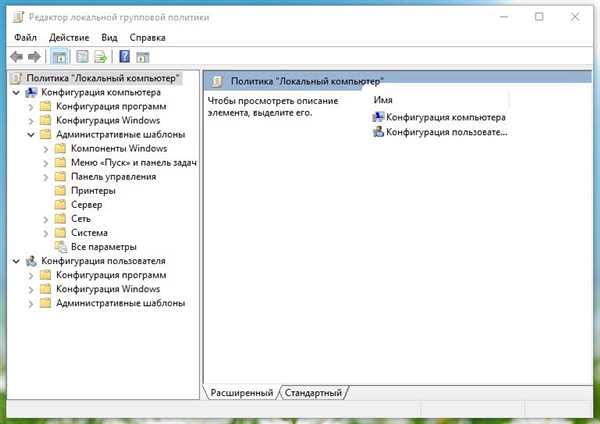Click the folder icon next to Сервер

tap(60, 205)
